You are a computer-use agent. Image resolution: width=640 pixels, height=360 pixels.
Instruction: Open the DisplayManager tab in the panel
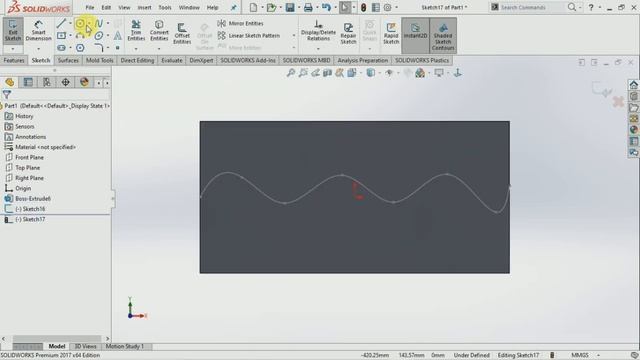click(84, 82)
